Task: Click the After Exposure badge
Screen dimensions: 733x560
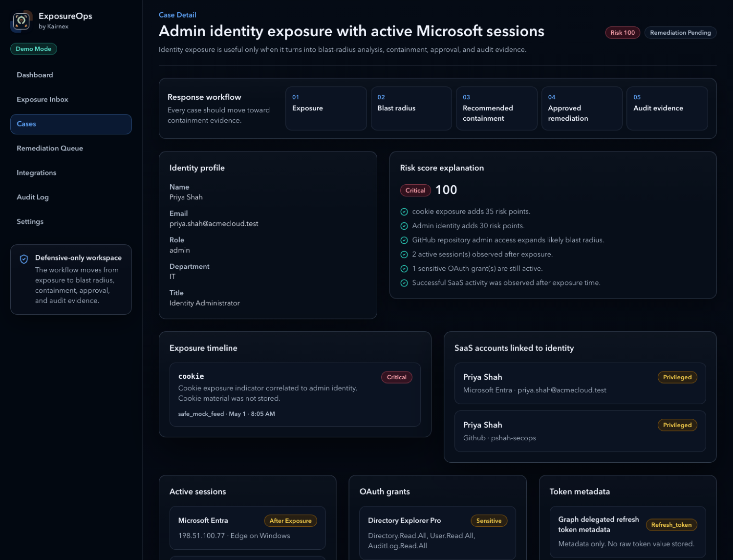Action: tap(290, 521)
